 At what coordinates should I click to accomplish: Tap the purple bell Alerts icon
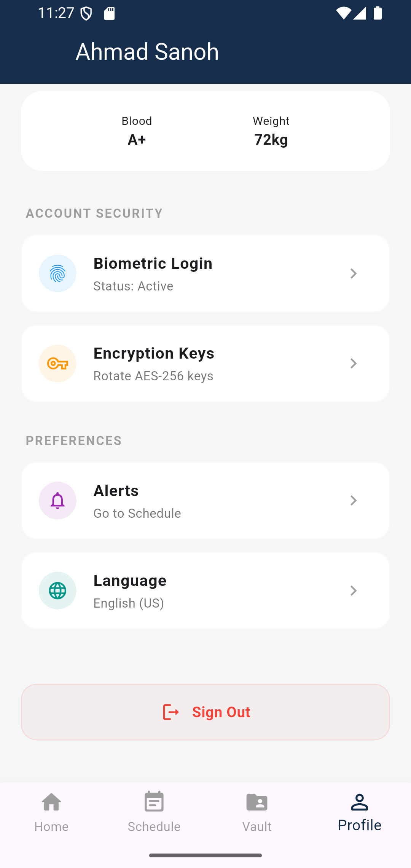coord(57,500)
